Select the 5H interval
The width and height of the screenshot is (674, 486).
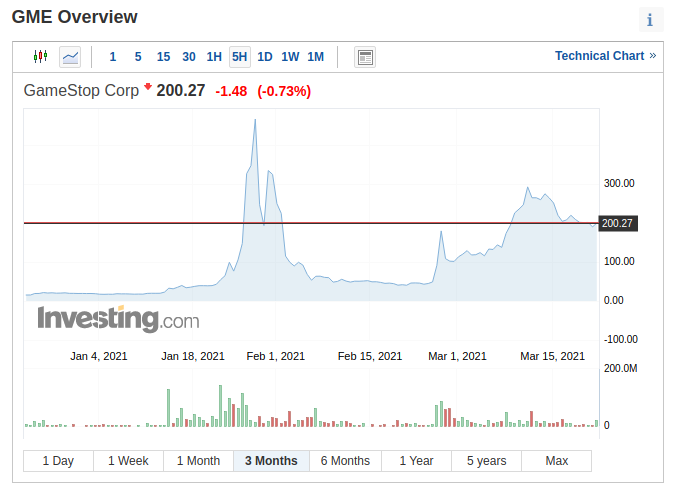tap(239, 57)
